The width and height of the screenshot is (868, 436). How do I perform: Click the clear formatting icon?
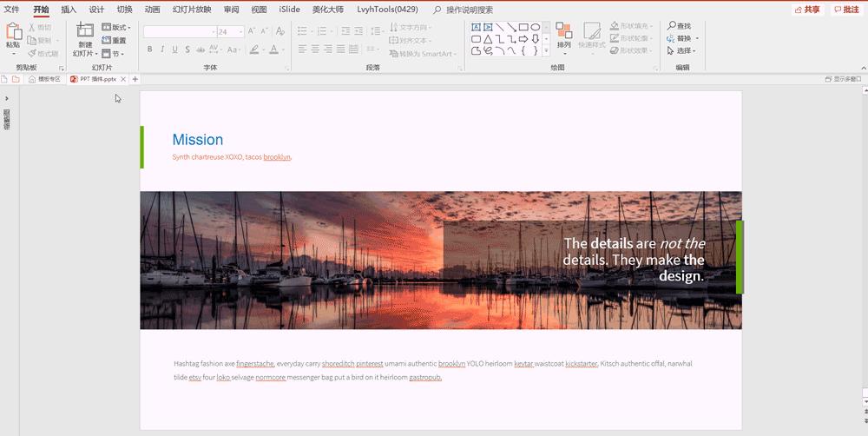[x=279, y=31]
